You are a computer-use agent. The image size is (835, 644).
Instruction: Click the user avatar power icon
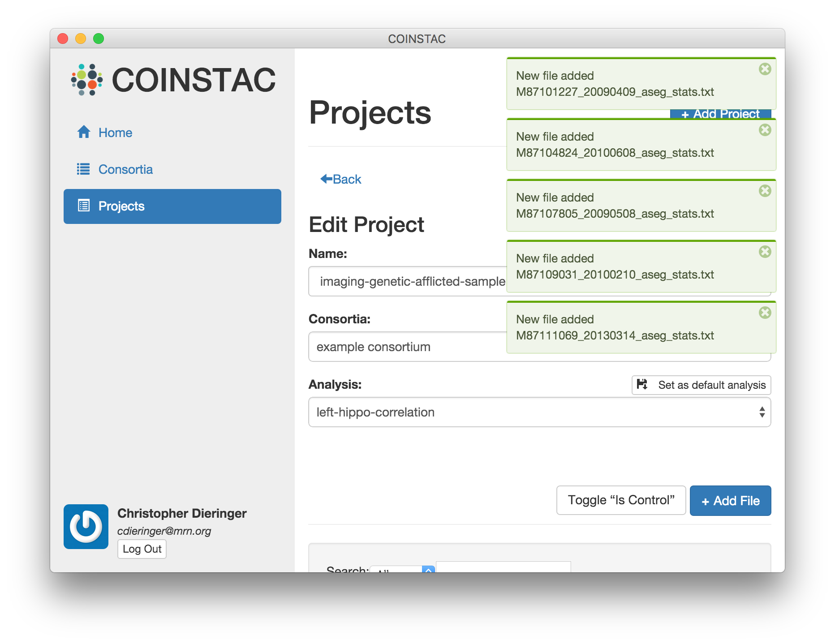86,527
